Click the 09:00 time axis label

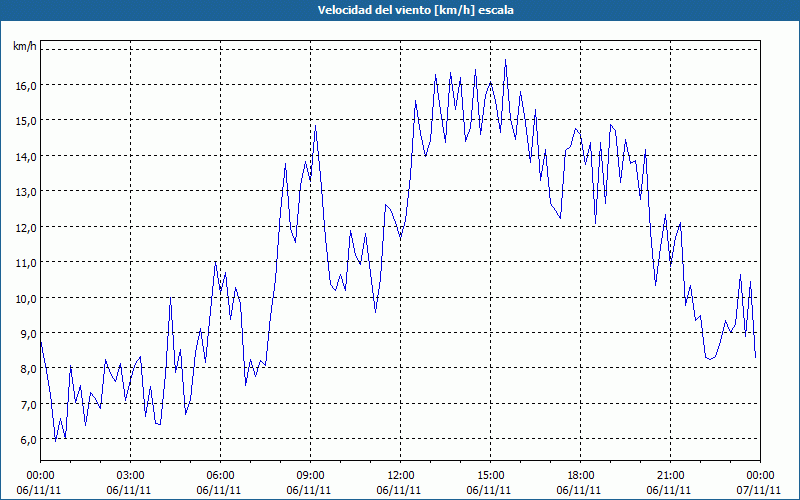point(310,476)
